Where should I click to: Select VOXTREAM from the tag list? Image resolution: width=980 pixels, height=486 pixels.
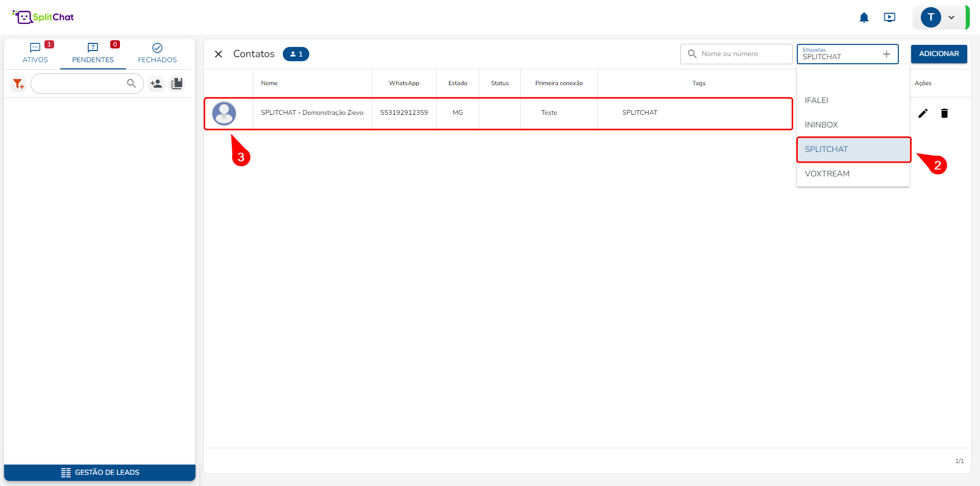(853, 174)
